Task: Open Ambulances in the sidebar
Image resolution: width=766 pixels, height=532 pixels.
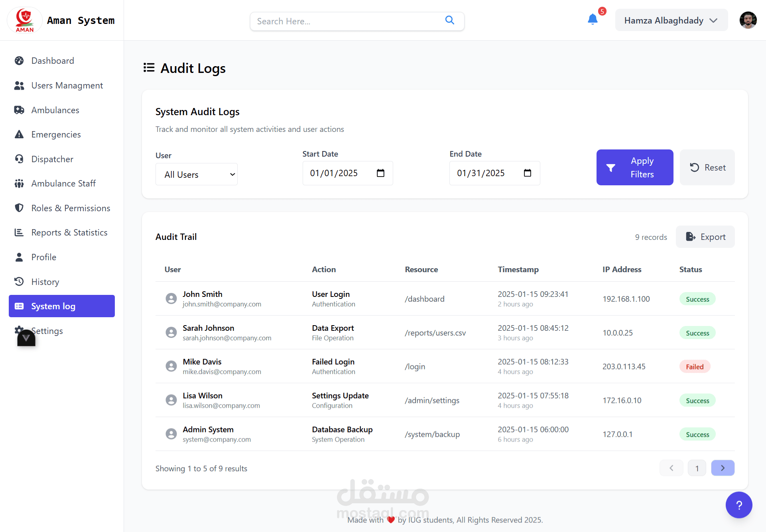Action: 55,110
